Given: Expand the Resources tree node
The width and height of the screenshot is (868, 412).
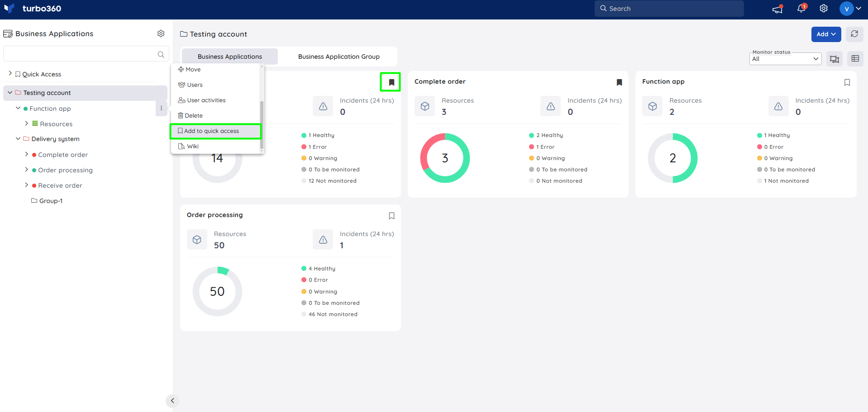Looking at the screenshot, I should [x=27, y=123].
